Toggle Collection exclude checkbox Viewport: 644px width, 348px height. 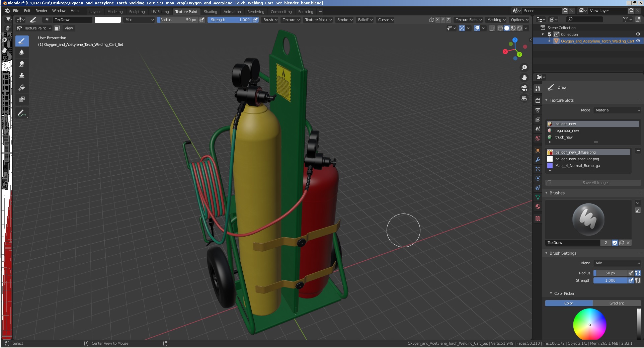pos(550,34)
